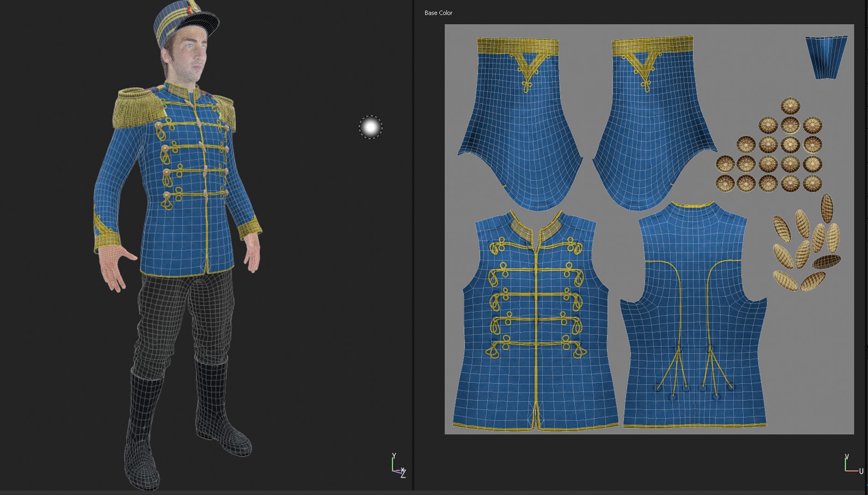Click the topmost gold button UV island
Image resolution: width=868 pixels, height=495 pixels.
click(790, 106)
